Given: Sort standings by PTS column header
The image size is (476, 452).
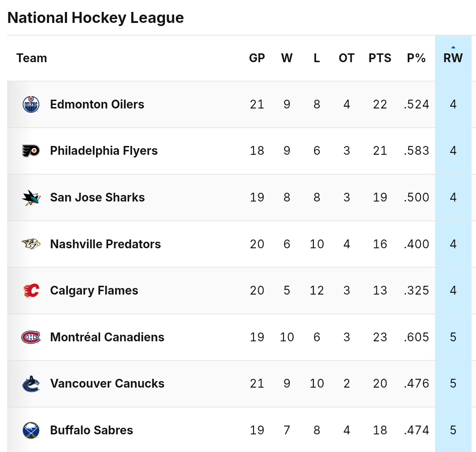Looking at the screenshot, I should 379,58.
